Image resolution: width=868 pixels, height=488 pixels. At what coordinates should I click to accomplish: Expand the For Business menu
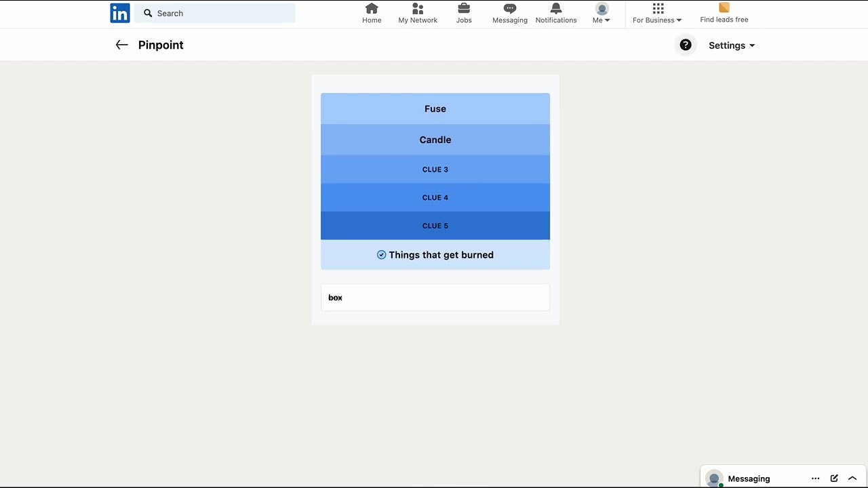pyautogui.click(x=657, y=14)
